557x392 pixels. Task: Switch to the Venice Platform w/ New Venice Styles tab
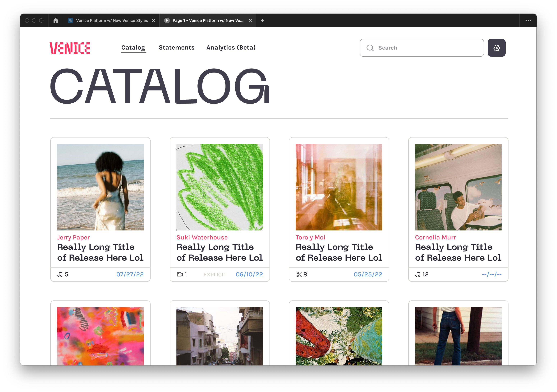click(x=112, y=21)
